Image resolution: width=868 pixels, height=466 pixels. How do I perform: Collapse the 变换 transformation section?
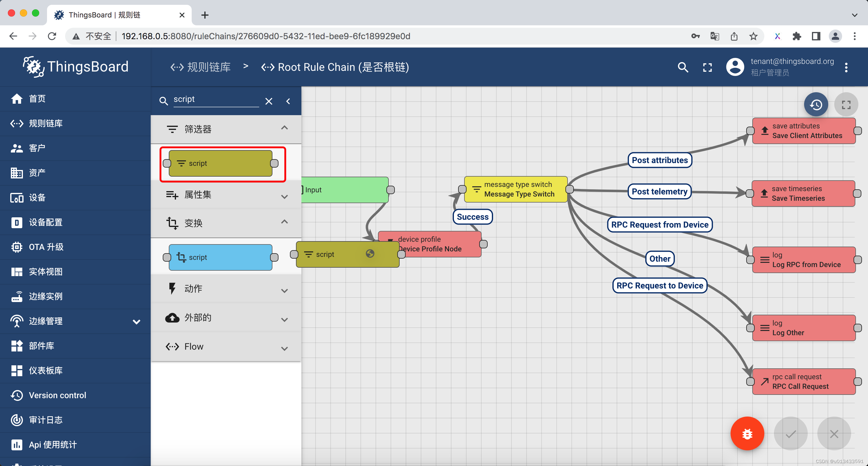pos(226,223)
